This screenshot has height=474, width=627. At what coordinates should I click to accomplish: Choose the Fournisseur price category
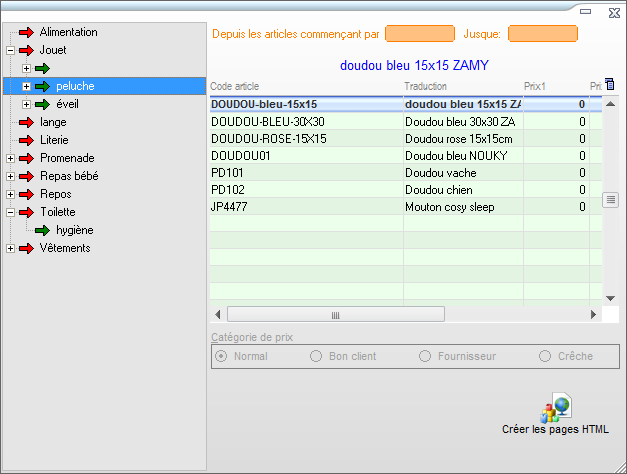(425, 356)
